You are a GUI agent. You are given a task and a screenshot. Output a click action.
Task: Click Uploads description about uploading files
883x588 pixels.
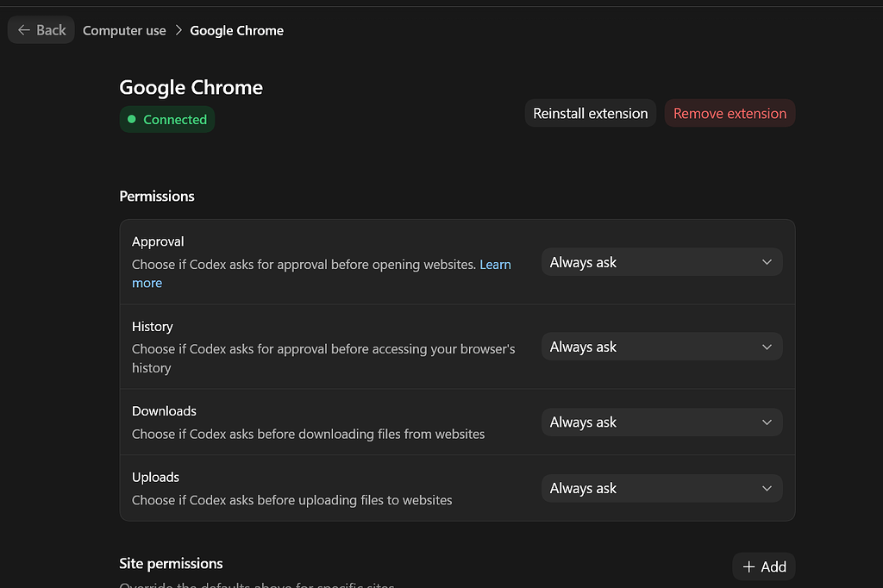click(x=291, y=500)
